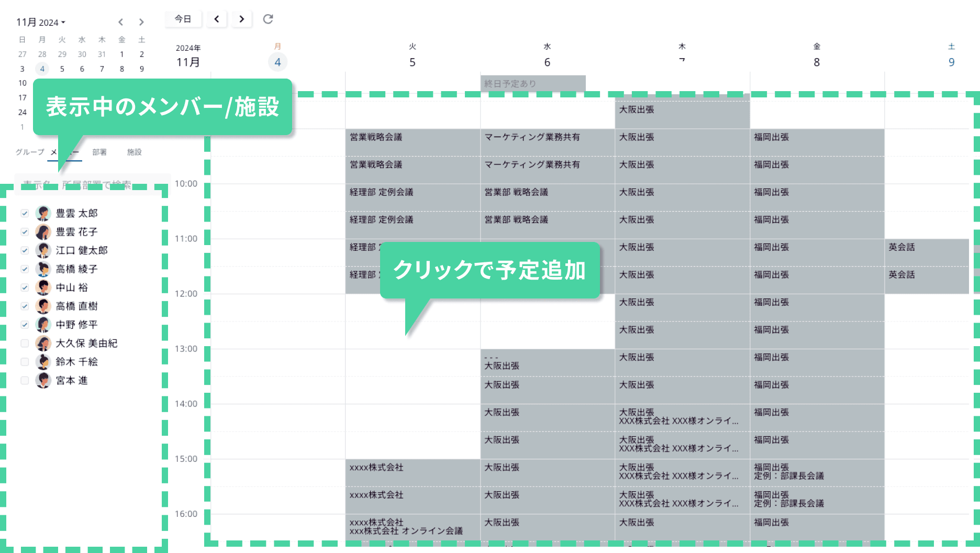Screen dimensions: 980x553
Task: Go to next week with right chevron
Action: 241,19
